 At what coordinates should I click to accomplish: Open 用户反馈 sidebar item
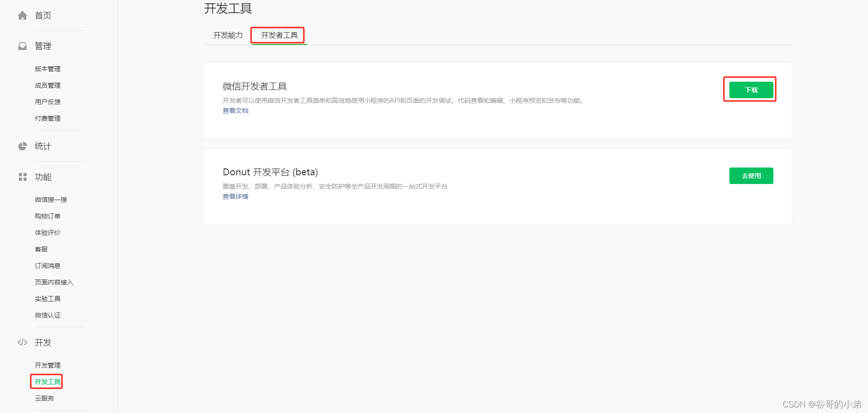click(x=48, y=102)
